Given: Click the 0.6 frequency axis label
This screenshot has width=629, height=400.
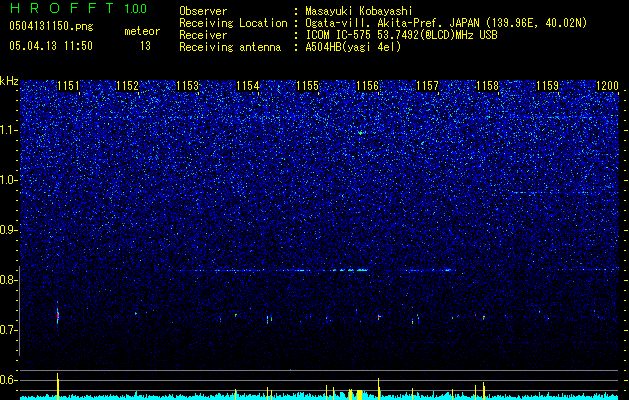Looking at the screenshot, I should pyautogui.click(x=8, y=380).
